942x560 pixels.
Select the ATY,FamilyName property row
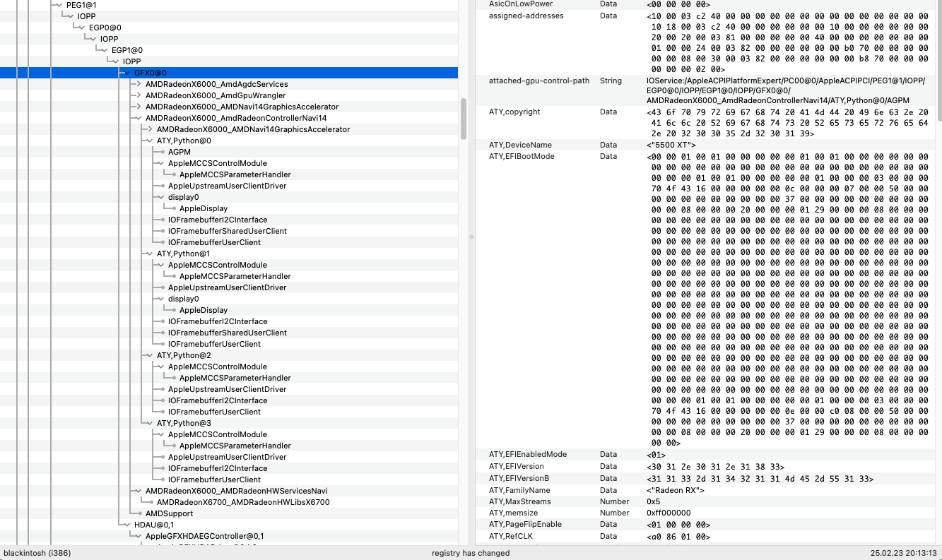click(519, 490)
